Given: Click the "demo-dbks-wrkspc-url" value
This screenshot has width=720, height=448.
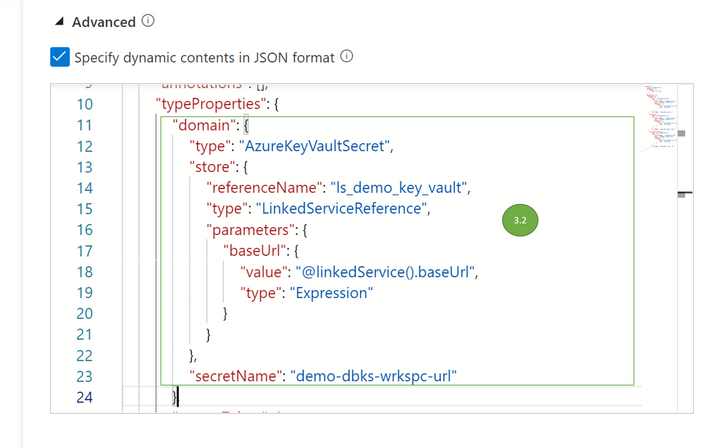Looking at the screenshot, I should 374,376.
